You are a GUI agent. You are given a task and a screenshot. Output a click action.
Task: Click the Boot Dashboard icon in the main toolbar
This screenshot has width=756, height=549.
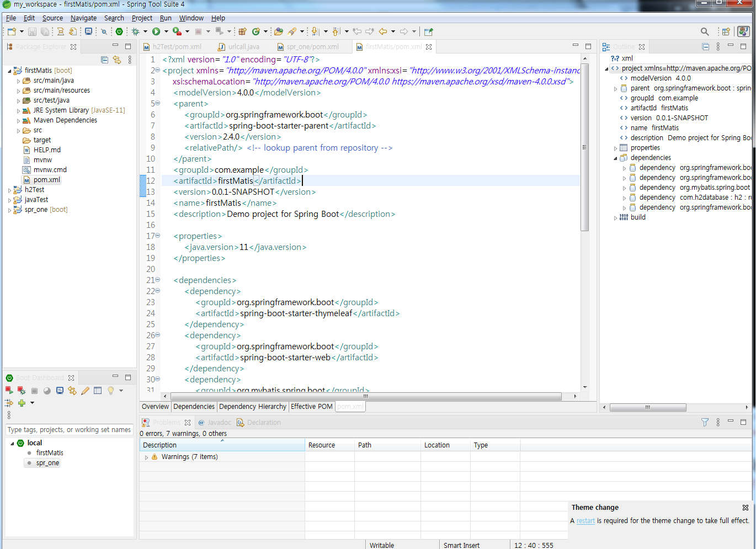119,32
